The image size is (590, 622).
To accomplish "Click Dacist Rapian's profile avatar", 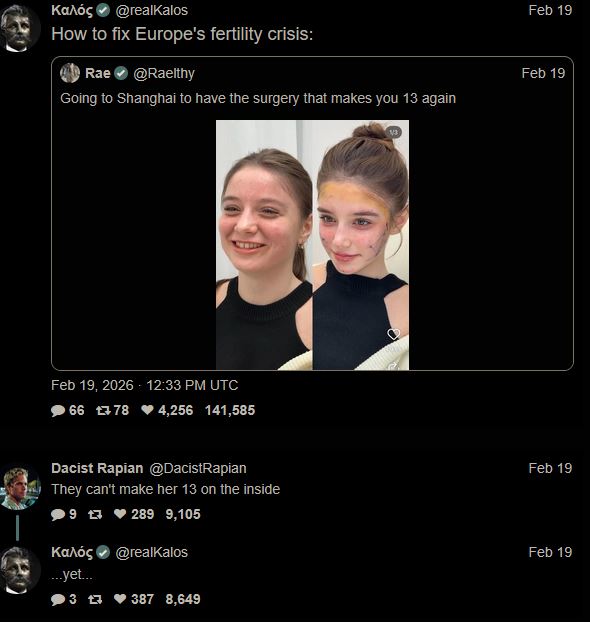I will pyautogui.click(x=20, y=488).
